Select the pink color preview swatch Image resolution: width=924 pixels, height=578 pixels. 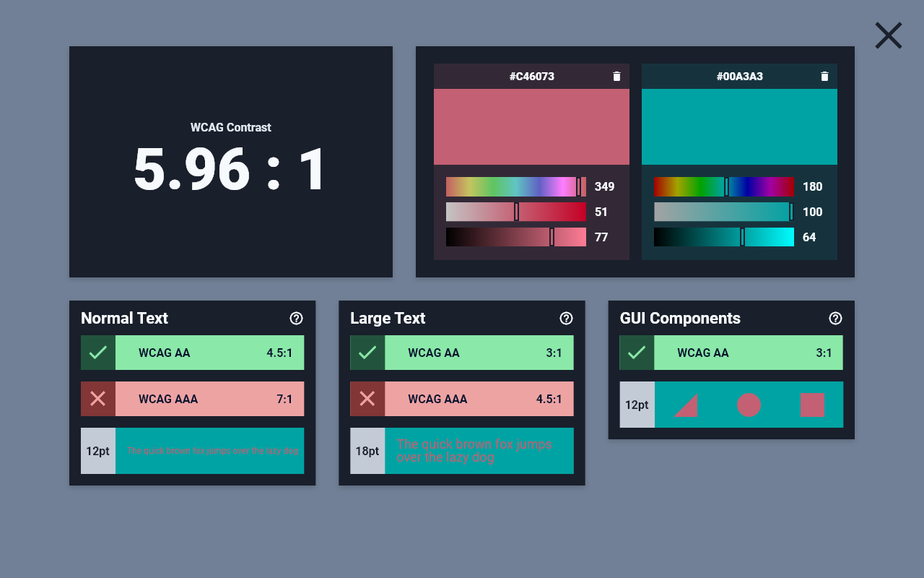531,126
